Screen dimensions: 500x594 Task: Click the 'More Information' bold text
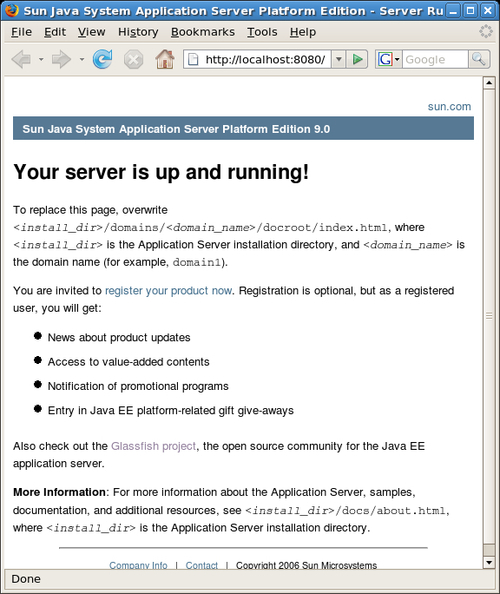coord(59,492)
